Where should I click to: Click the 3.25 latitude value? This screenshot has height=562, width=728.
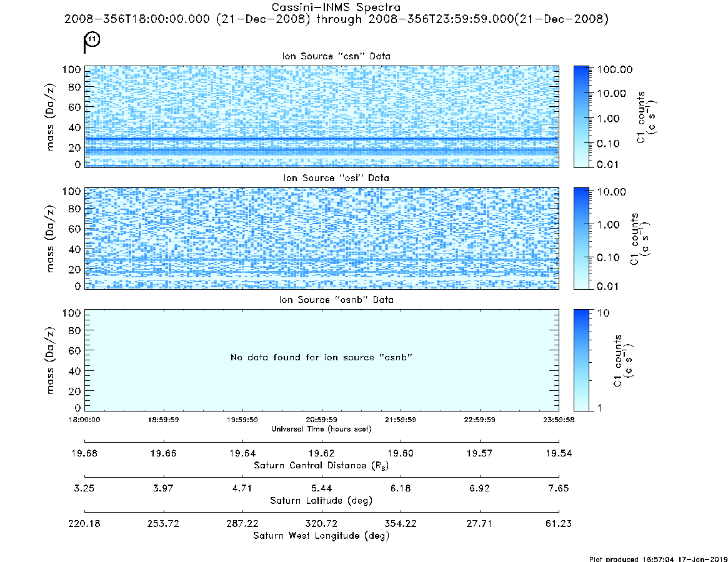(84, 488)
